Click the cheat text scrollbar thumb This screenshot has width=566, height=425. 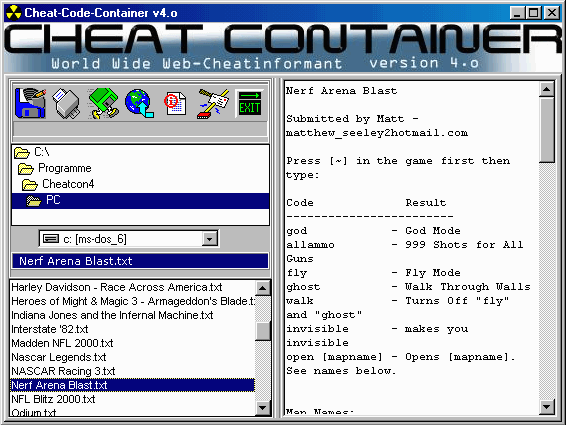click(x=547, y=130)
